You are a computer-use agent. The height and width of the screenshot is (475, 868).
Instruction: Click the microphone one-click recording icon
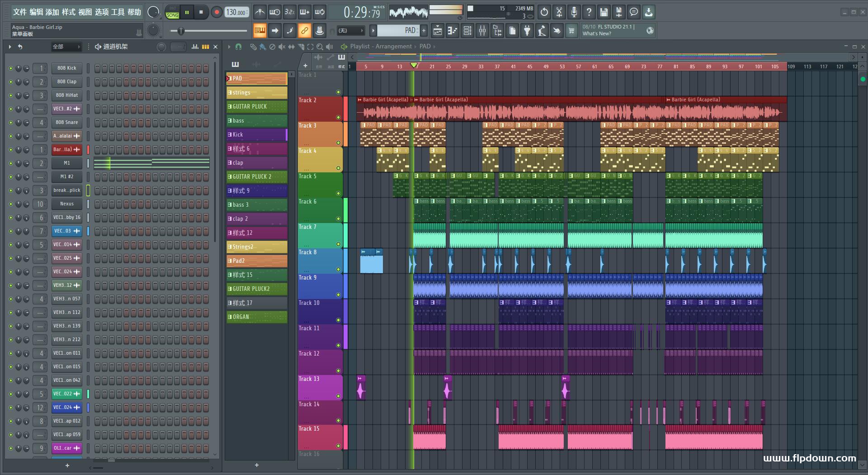tap(574, 12)
